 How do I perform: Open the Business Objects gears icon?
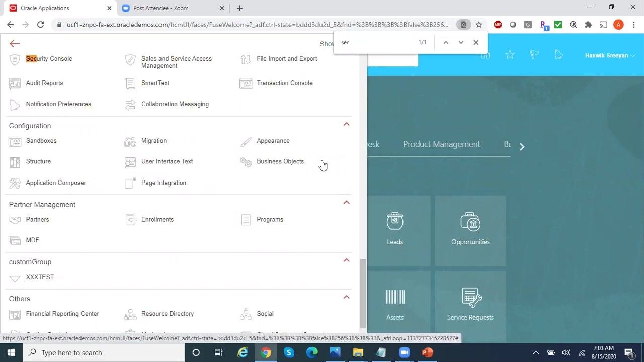pos(246,162)
